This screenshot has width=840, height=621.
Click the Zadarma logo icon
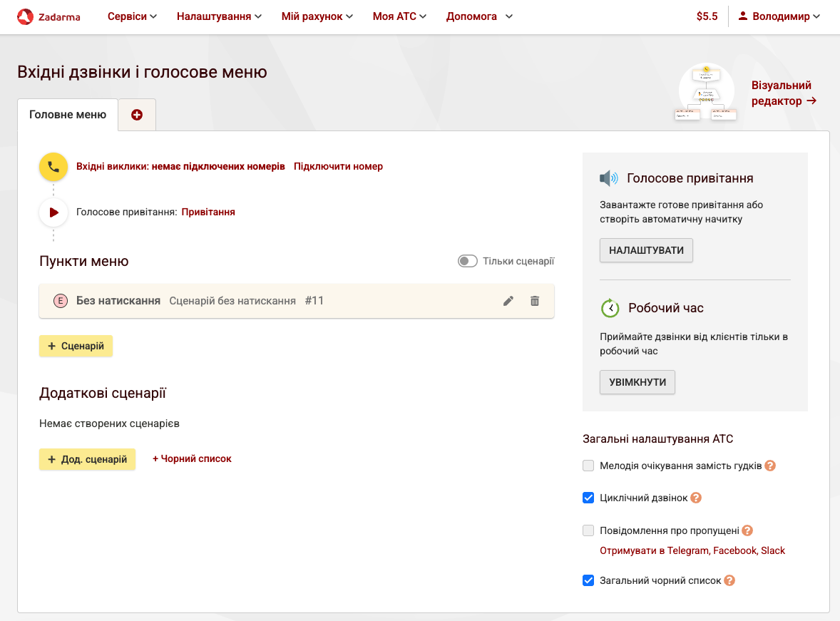pos(25,16)
